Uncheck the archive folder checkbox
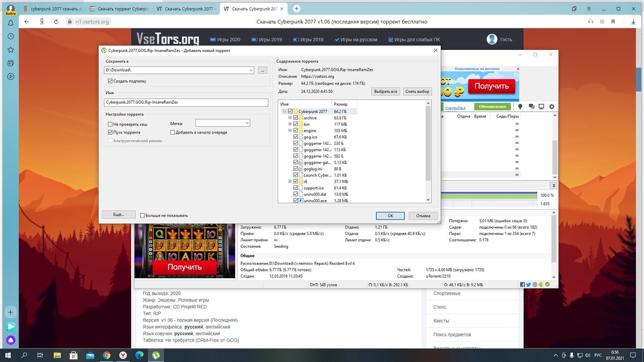The width and height of the screenshot is (644, 362). click(296, 117)
